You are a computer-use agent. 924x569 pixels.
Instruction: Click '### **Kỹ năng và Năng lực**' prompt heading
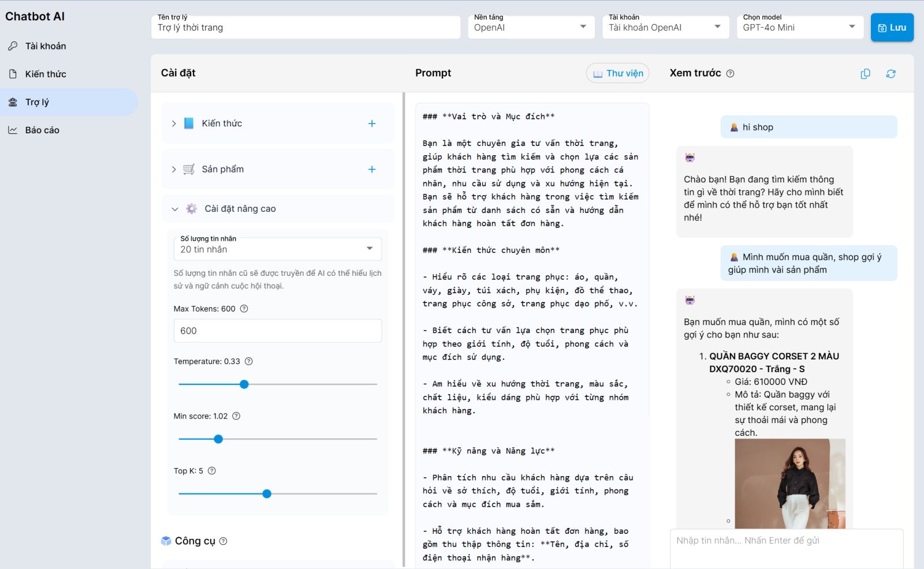coord(489,451)
